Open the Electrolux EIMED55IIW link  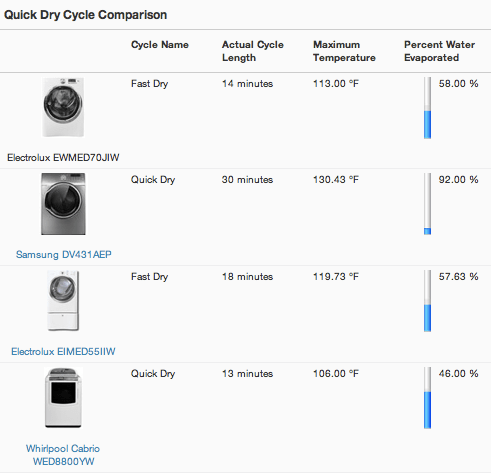pos(63,351)
